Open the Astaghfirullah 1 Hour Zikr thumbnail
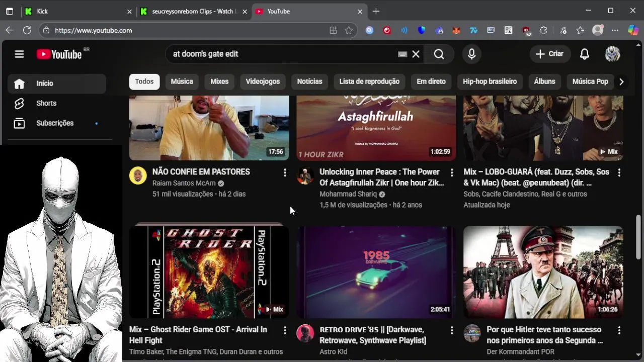 (x=376, y=128)
